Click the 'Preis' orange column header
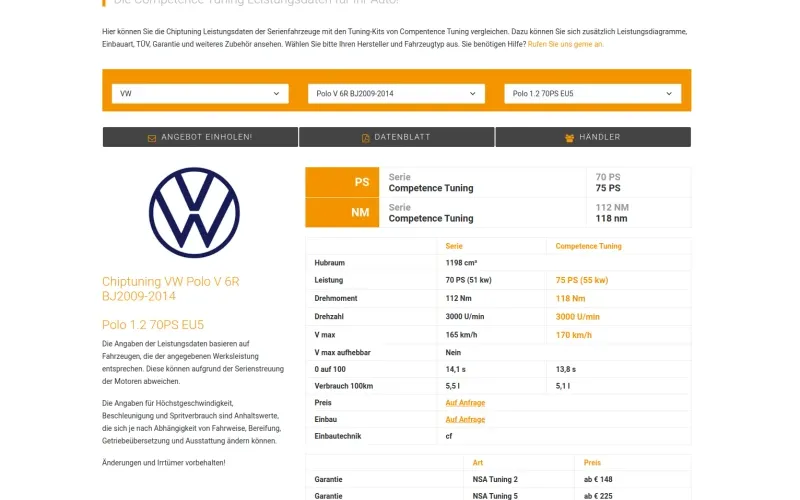This screenshot has height=500, width=800. click(592, 463)
